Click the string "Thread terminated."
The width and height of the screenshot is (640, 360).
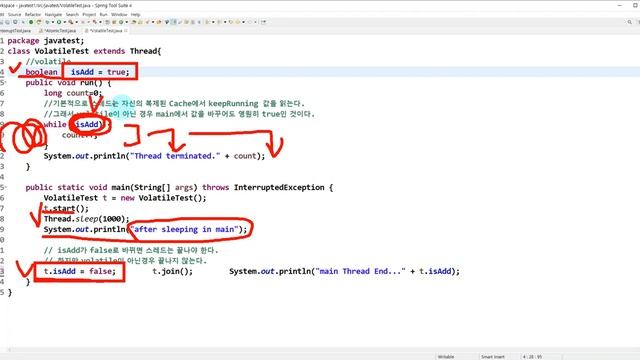point(175,156)
